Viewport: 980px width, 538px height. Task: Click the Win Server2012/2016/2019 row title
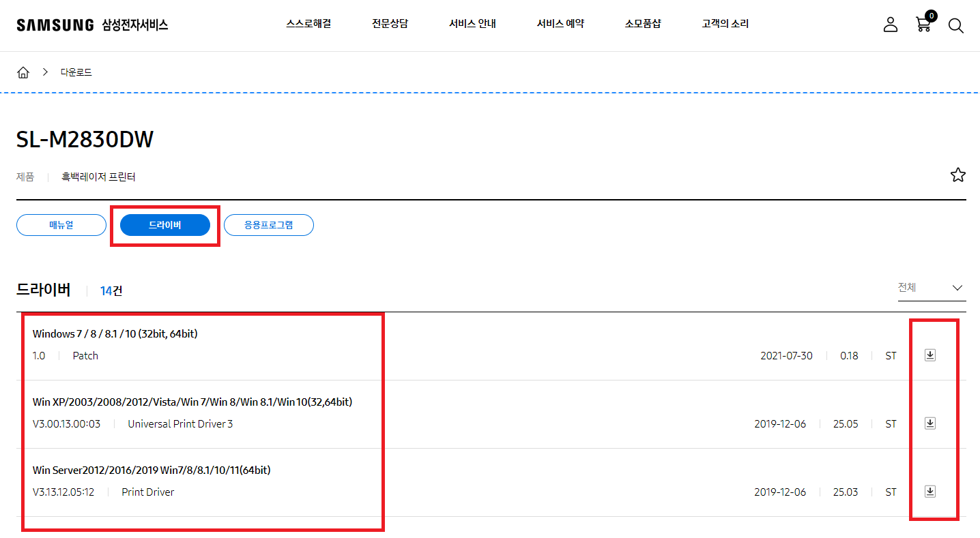pyautogui.click(x=152, y=470)
